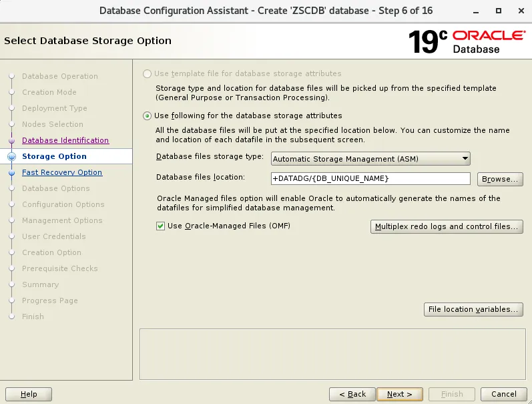Viewport: 532px width, 404px height.
Task: Maximize the Database Configuration Assistant window
Action: click(x=499, y=11)
